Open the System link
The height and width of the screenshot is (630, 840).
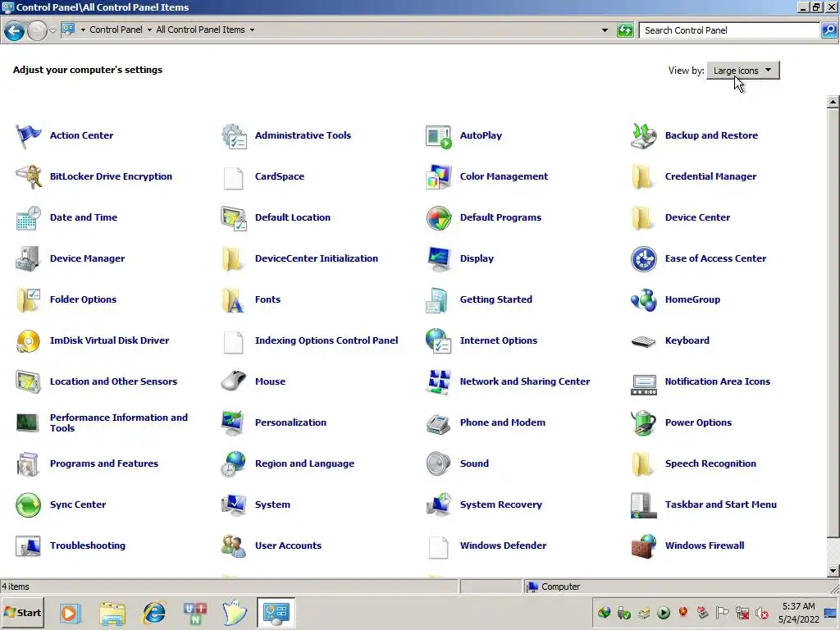(x=272, y=504)
